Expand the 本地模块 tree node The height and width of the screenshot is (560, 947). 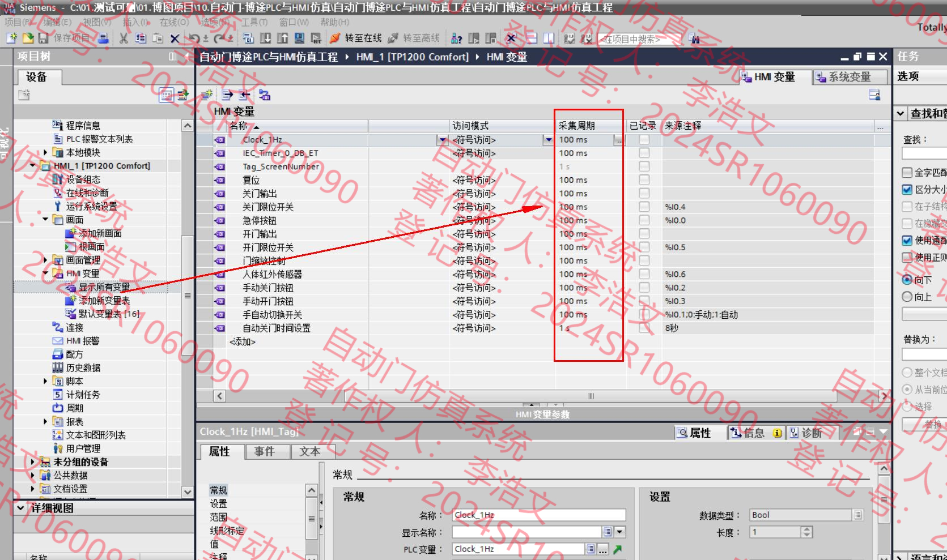coord(45,152)
